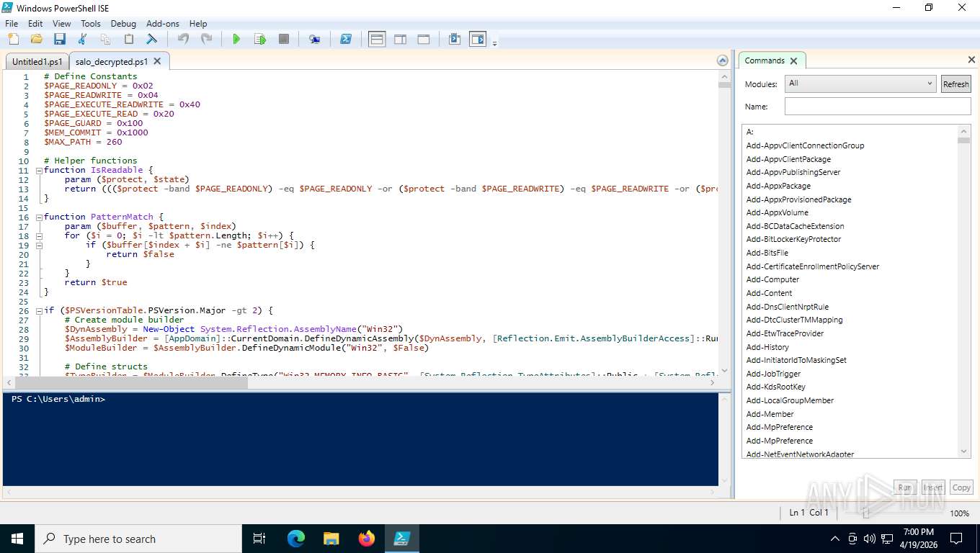
Task: Select Add-BitLockerKeyProtector command
Action: (793, 239)
